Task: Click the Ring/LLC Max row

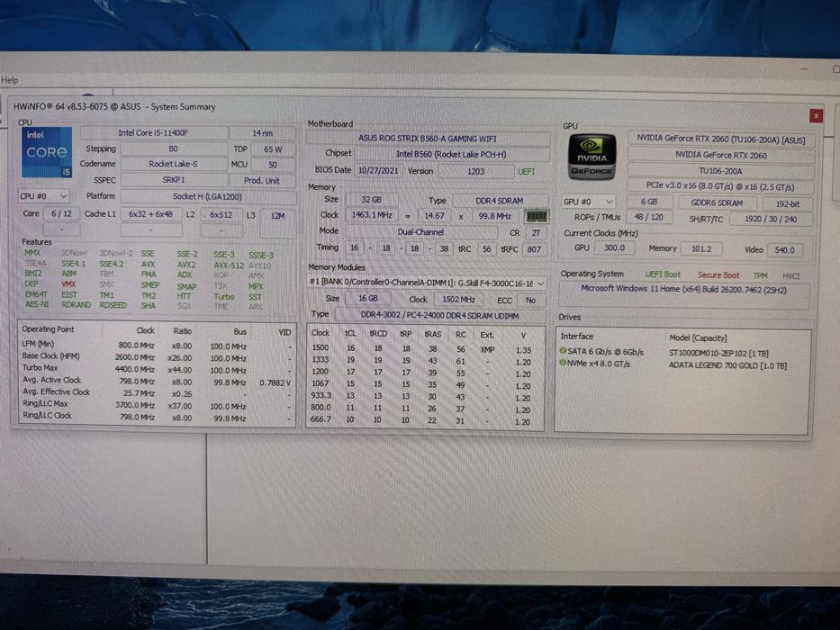Action: (157, 405)
